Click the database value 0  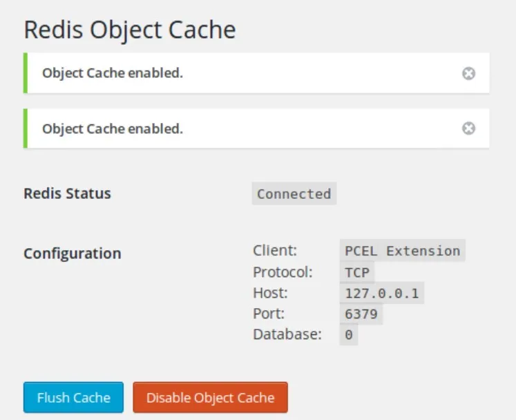[349, 334]
